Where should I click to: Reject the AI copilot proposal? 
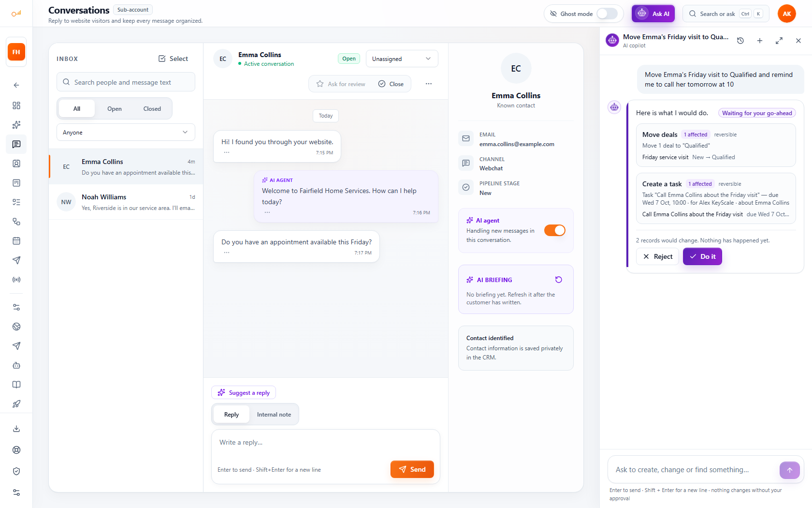[657, 256]
